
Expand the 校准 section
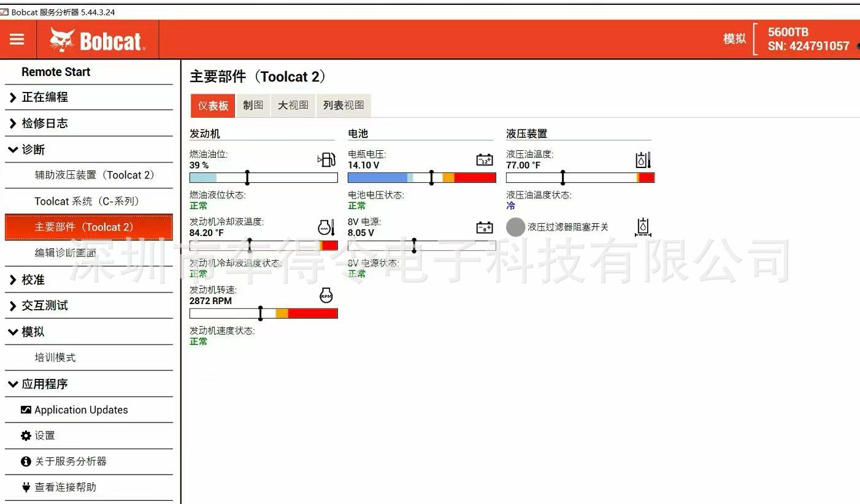tap(89, 280)
